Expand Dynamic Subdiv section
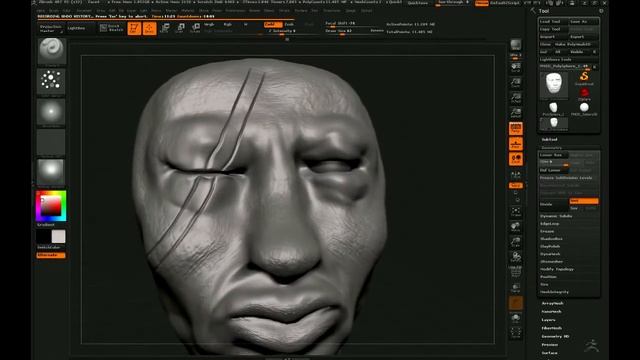Viewport: 640px width, 360px height. [x=556, y=216]
